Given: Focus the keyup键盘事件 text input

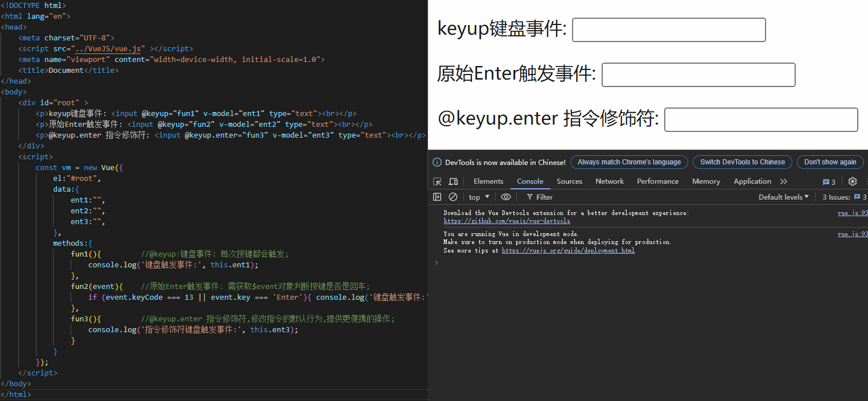Looking at the screenshot, I should point(669,30).
